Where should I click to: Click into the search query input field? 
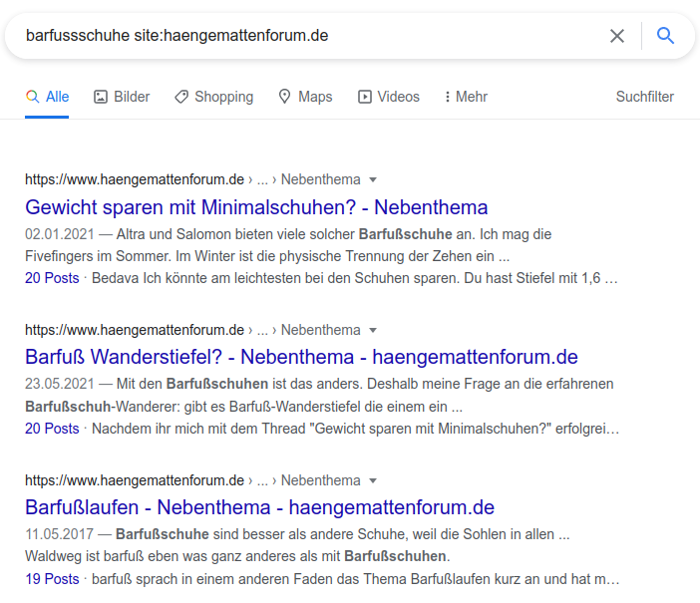coord(299,36)
